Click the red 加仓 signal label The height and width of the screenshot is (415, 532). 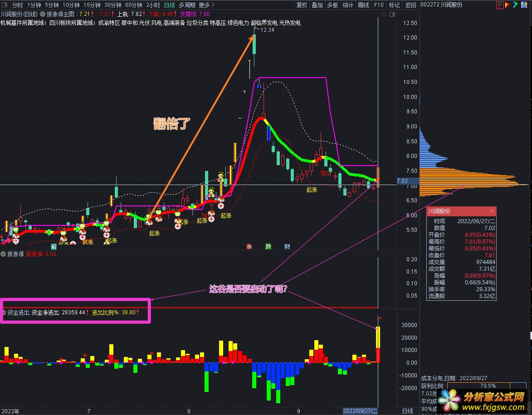[x=326, y=173]
